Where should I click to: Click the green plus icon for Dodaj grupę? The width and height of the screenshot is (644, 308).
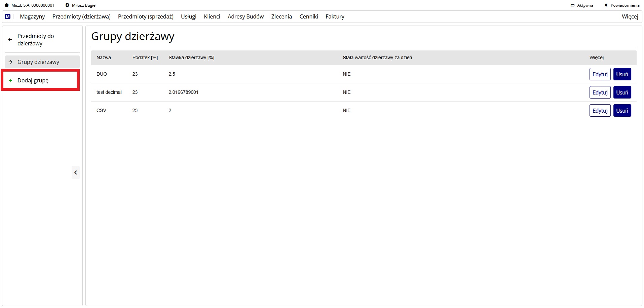10,80
